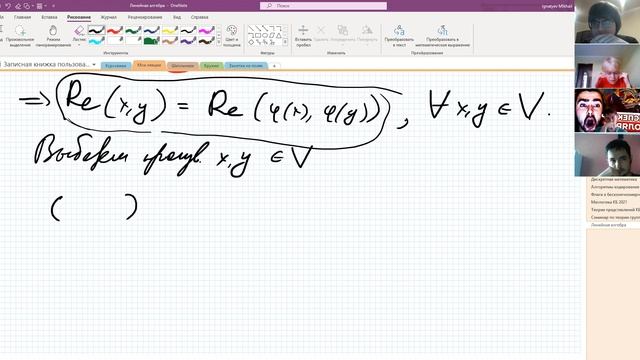This screenshot has height=360, width=640.
Task: Select the magenta pen
Action: click(x=207, y=30)
